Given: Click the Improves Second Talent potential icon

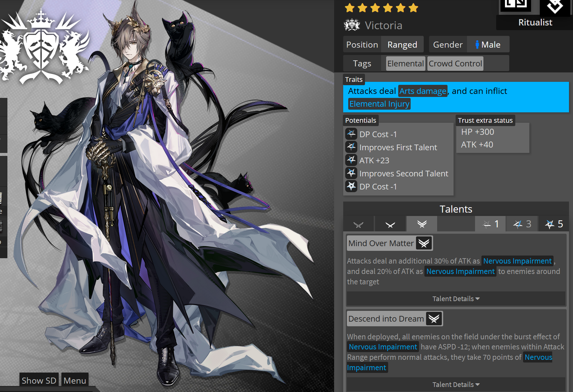Looking at the screenshot, I should (x=351, y=173).
